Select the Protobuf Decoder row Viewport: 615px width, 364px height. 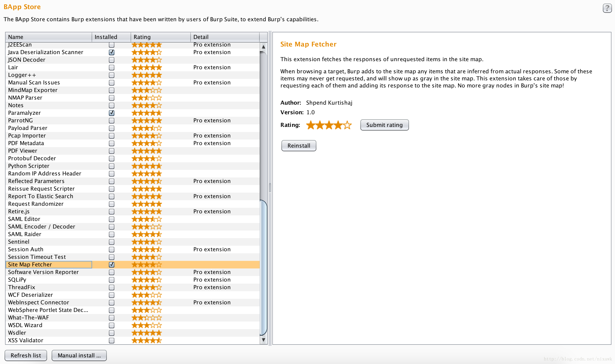(133, 158)
